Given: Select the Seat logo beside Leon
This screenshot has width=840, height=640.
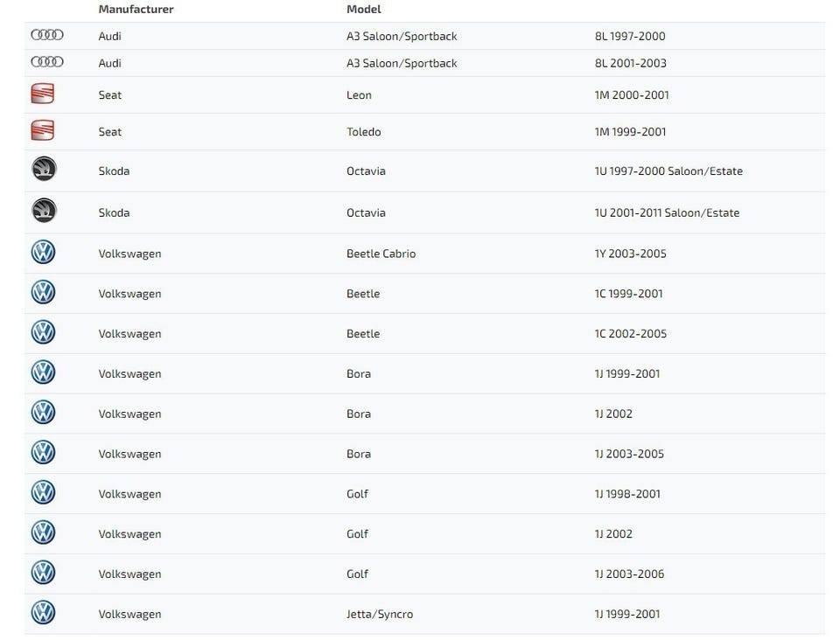Looking at the screenshot, I should click(43, 94).
